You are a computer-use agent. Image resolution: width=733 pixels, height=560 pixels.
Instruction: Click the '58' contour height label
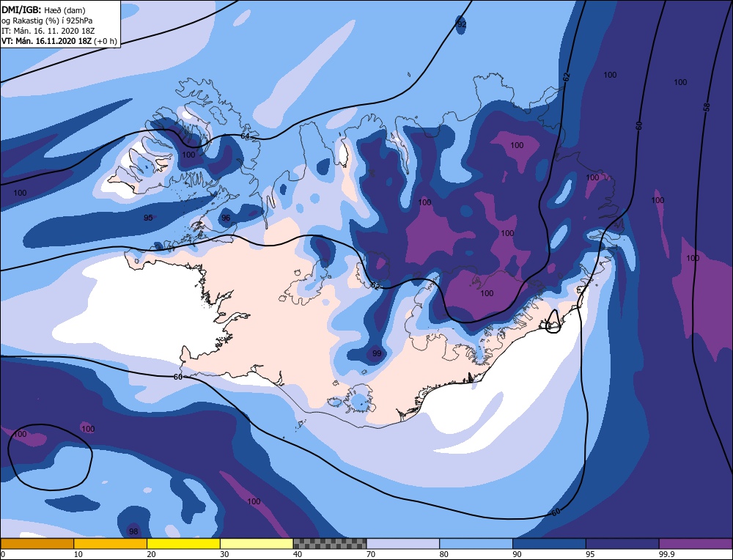(707, 107)
